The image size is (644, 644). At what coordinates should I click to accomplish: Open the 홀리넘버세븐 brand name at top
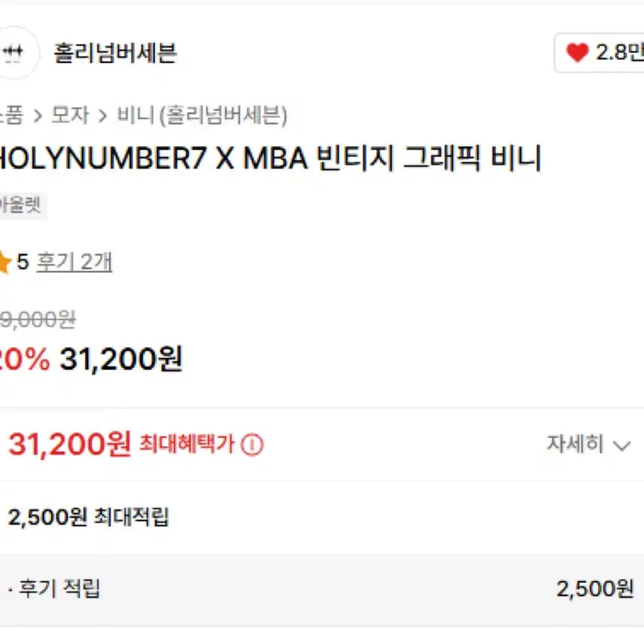[115, 53]
